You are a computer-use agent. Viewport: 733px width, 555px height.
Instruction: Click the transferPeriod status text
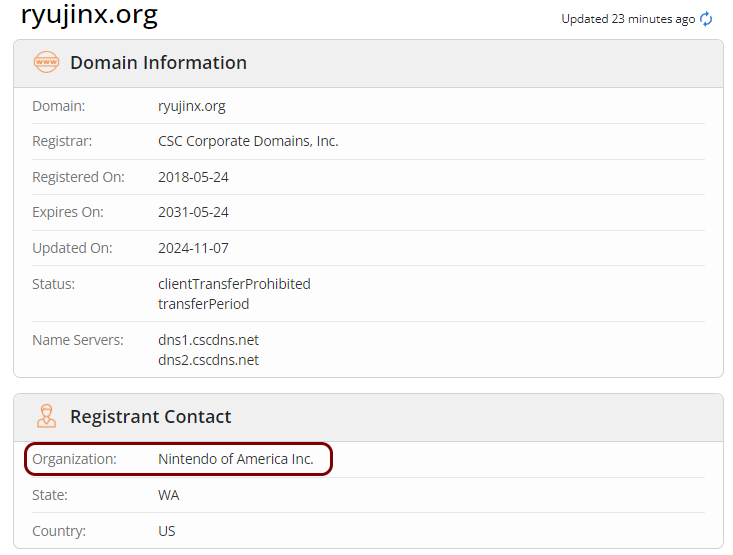coord(204,304)
